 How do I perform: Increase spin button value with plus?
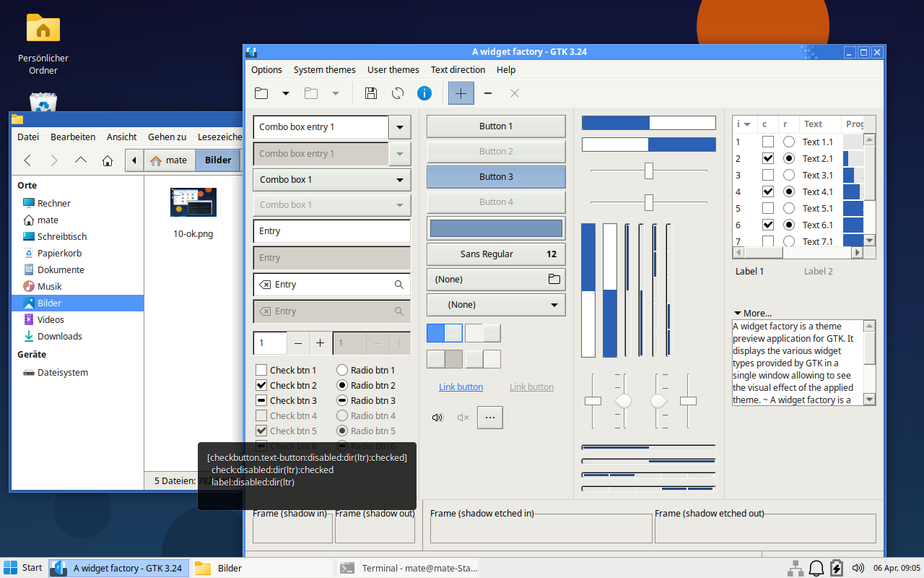(x=321, y=343)
